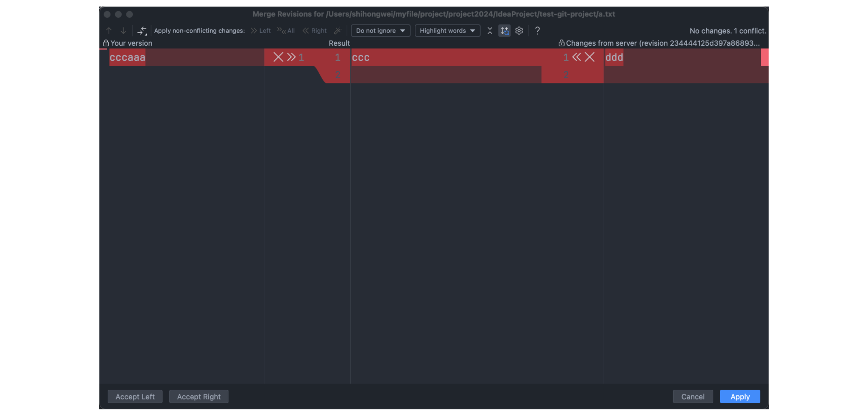Accept right change using double chevron

pos(577,57)
